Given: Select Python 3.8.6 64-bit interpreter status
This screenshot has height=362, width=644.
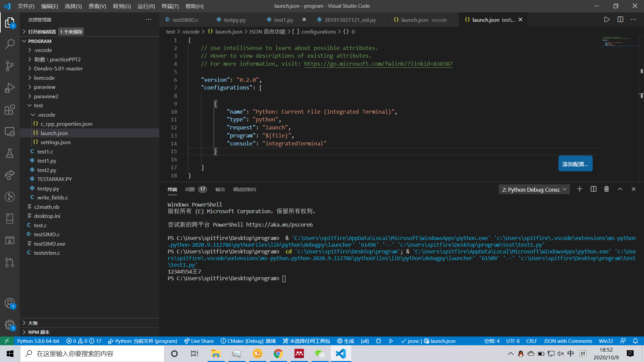Looking at the screenshot, I should [x=38, y=341].
